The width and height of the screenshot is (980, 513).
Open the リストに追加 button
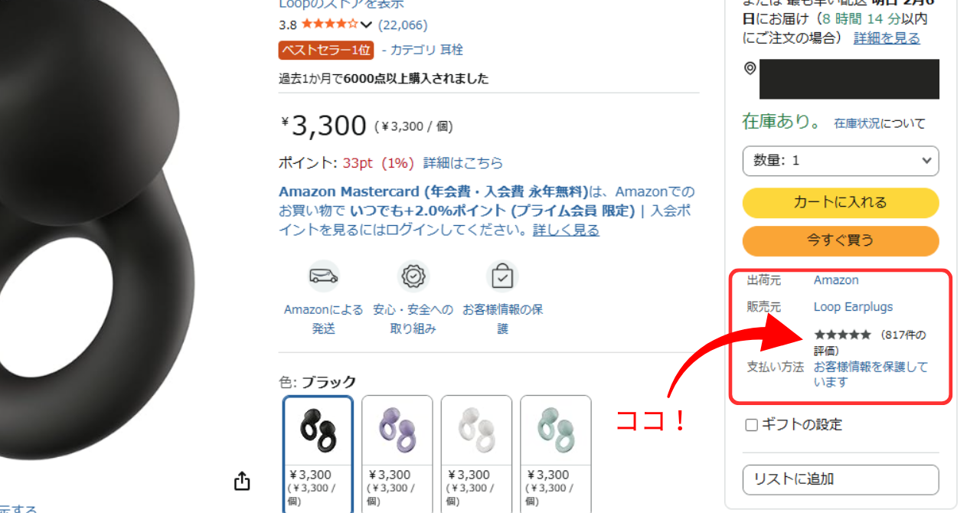click(x=841, y=479)
